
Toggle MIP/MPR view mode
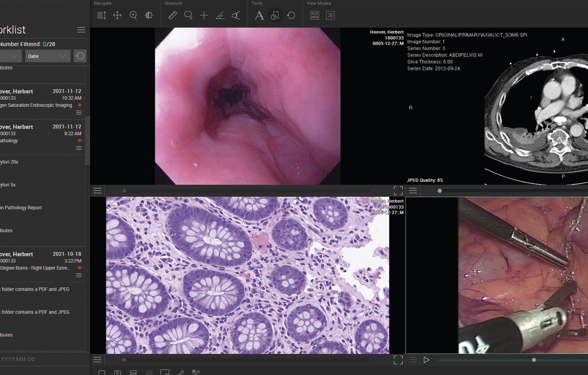tap(315, 15)
